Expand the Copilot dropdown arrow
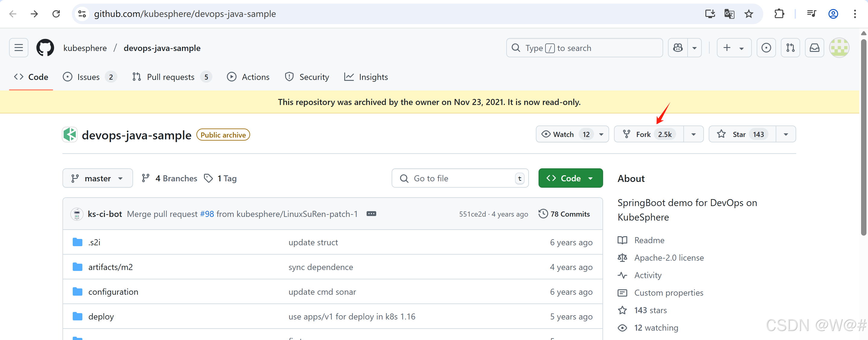 coord(695,48)
